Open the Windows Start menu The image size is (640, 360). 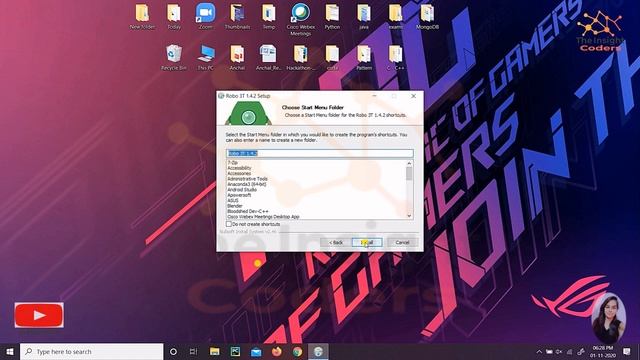point(10,351)
